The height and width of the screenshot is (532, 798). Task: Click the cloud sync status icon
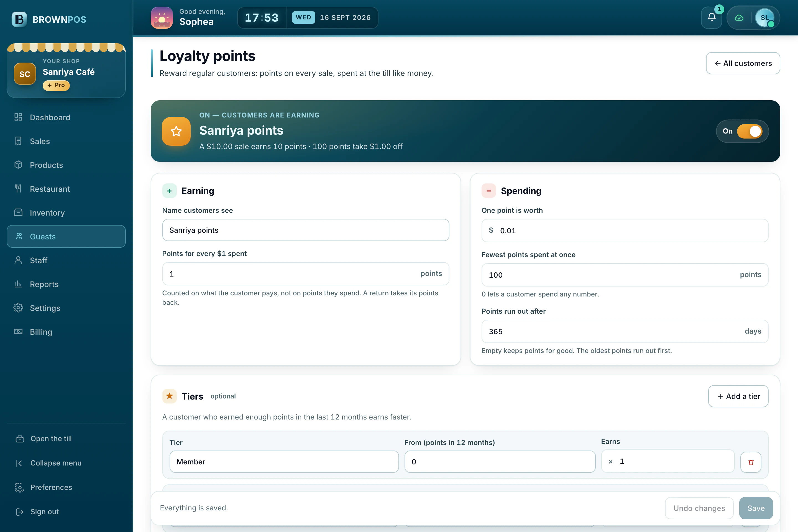tap(739, 18)
